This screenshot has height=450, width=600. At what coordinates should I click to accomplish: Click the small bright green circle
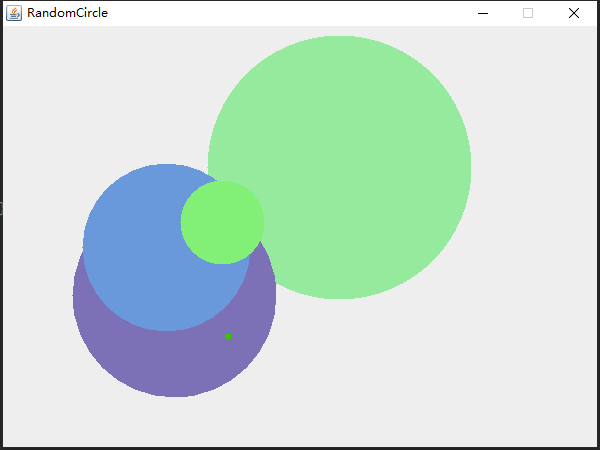[x=222, y=222]
